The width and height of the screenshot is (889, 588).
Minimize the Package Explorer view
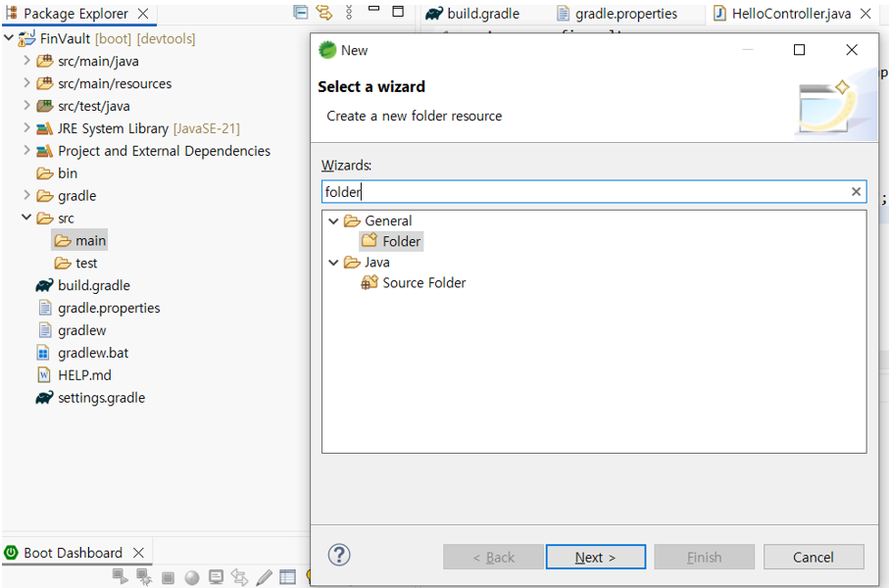coord(373,9)
